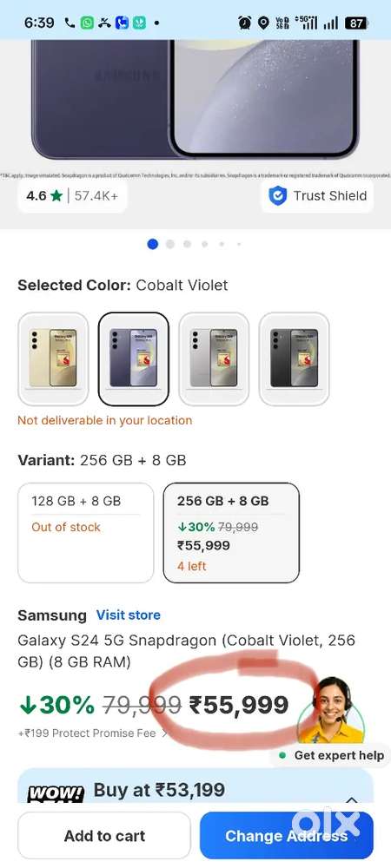Tap the Change Address button
The image size is (391, 868).
(287, 835)
